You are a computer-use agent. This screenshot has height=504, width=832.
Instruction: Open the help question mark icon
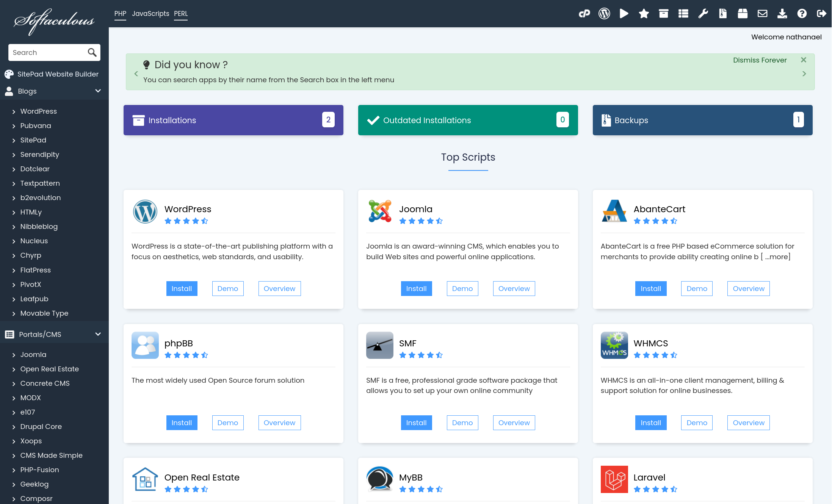[x=802, y=14]
